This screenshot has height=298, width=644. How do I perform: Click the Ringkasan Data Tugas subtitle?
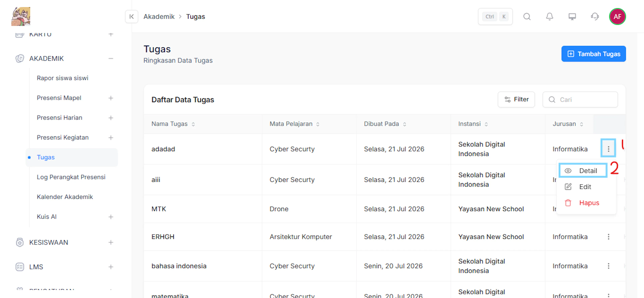(x=178, y=61)
